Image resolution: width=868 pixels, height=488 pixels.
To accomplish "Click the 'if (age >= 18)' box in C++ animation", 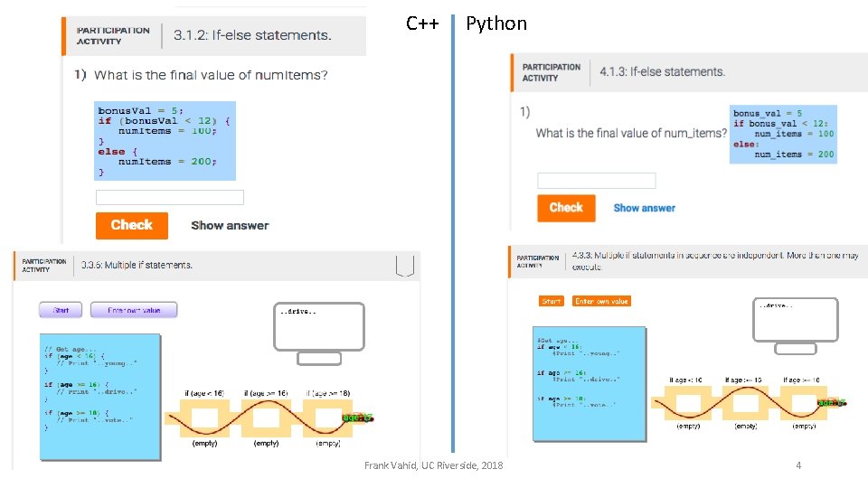I will 327,418.
